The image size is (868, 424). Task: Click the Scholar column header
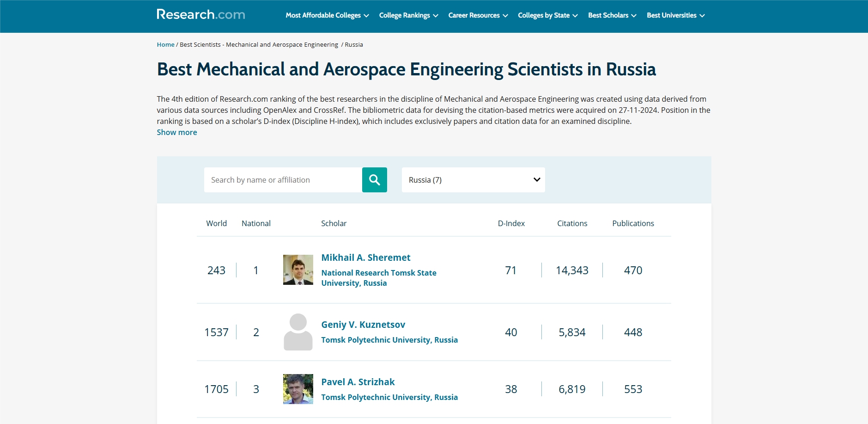tap(334, 223)
